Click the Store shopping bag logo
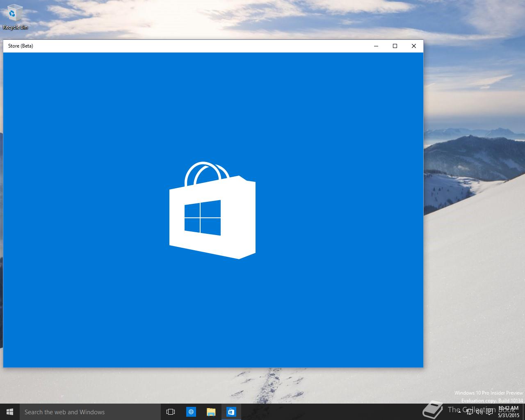The width and height of the screenshot is (525, 420). tap(212, 210)
